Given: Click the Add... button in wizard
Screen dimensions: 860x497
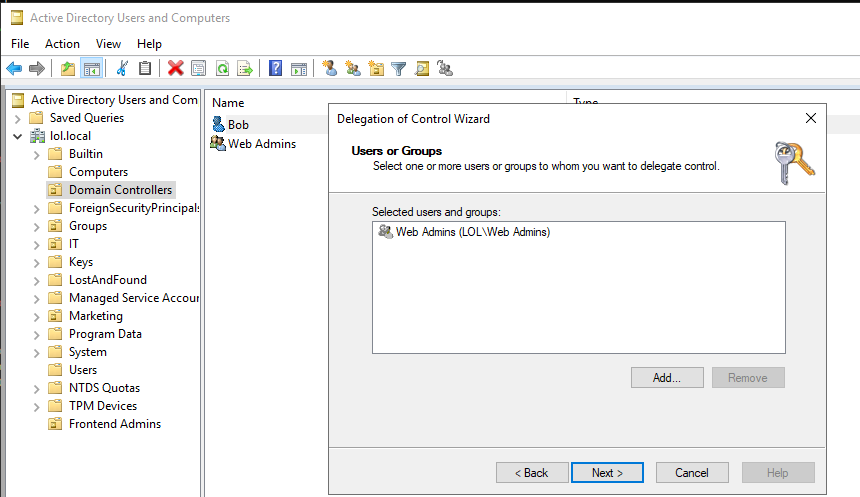Looking at the screenshot, I should coord(667,377).
